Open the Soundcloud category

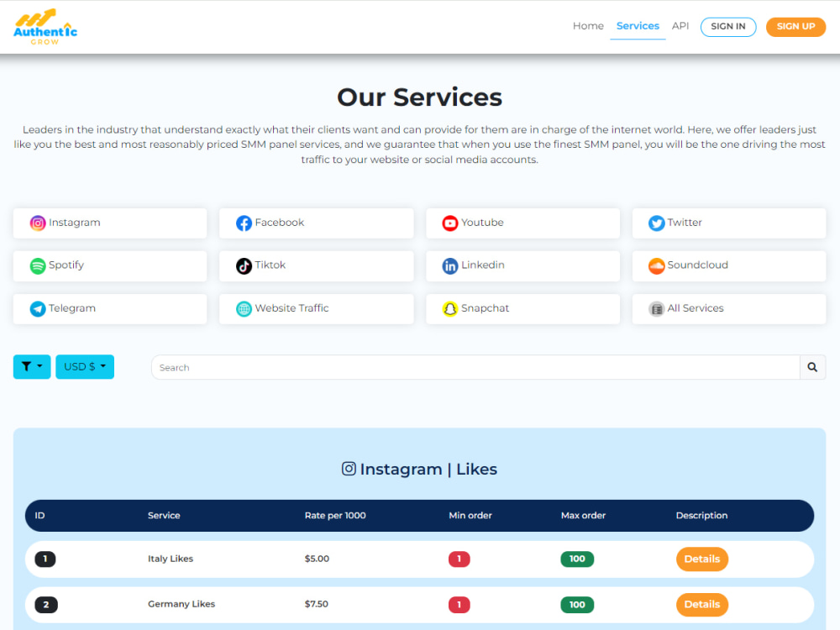tap(656, 265)
